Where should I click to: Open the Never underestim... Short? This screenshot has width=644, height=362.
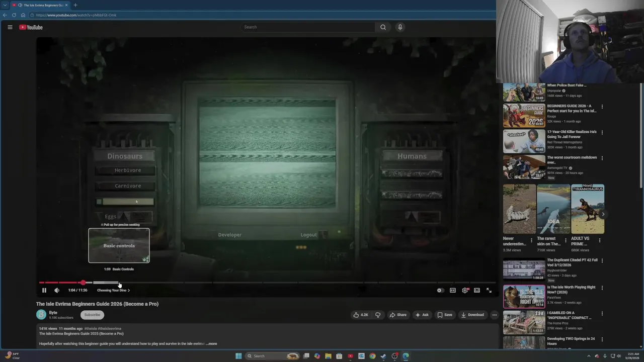click(x=519, y=209)
